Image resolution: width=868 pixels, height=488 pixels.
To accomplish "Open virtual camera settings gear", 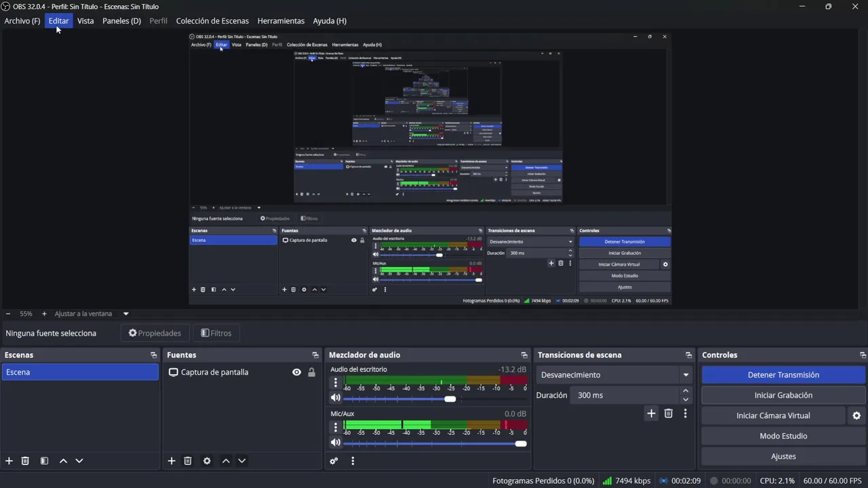I will [x=856, y=415].
